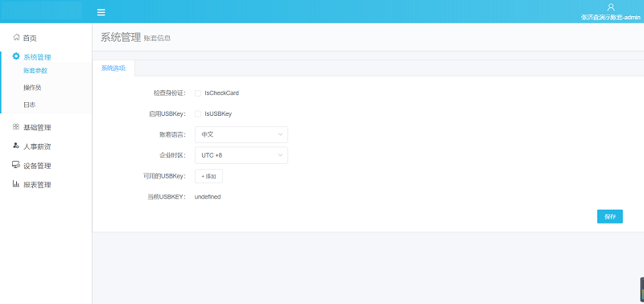
Task: Click the IsCheckCard label text
Action: [x=222, y=93]
